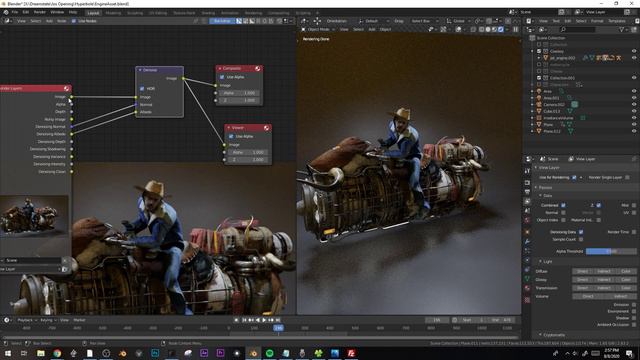
Task: Select Cube.013 in the outliner
Action: [551, 111]
